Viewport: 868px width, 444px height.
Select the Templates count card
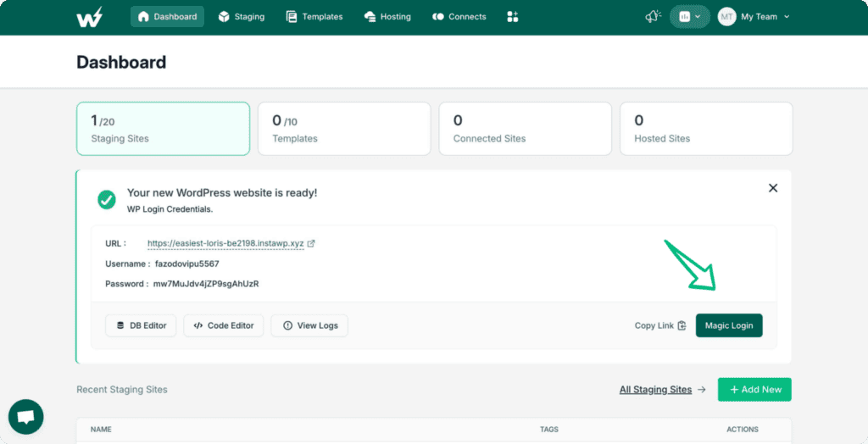coord(344,129)
